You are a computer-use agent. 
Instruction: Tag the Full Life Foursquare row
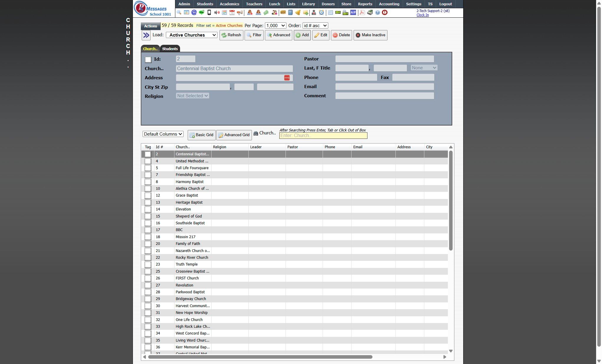coord(148,168)
